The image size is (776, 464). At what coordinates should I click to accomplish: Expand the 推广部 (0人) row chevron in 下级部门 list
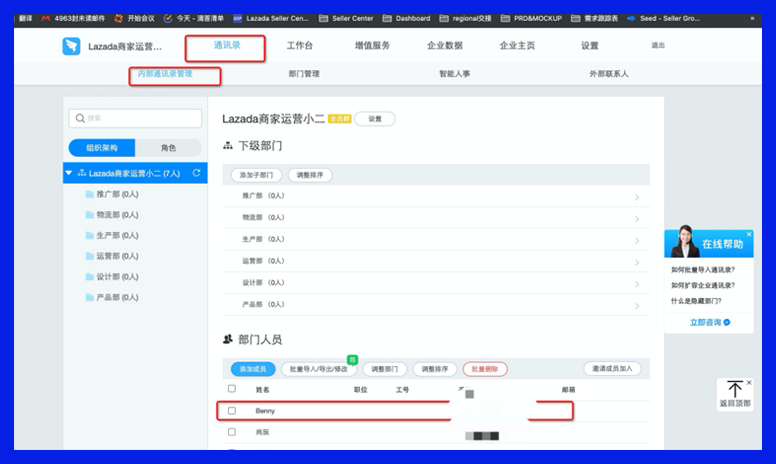tap(637, 197)
